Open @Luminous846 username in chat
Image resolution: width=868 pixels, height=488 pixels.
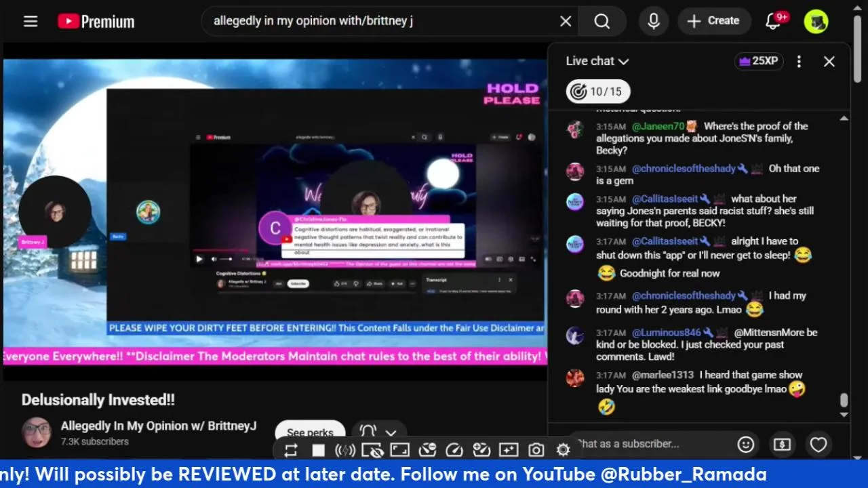tap(667, 333)
